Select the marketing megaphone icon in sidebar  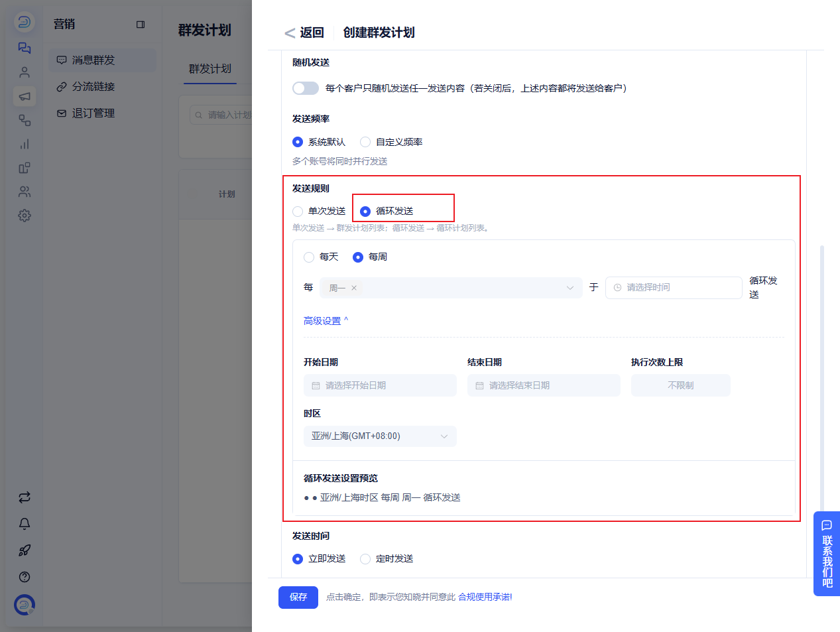pyautogui.click(x=25, y=96)
